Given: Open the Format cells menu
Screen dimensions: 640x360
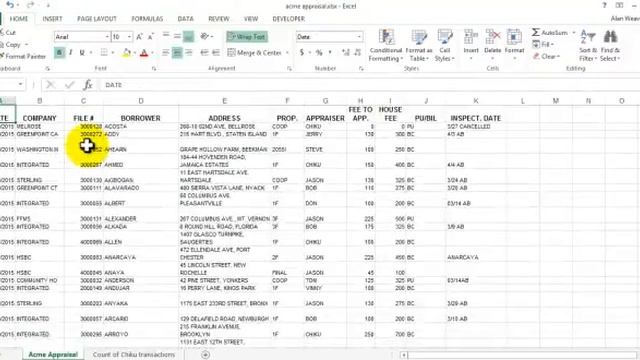Looking at the screenshot, I should pyautogui.click(x=514, y=46).
